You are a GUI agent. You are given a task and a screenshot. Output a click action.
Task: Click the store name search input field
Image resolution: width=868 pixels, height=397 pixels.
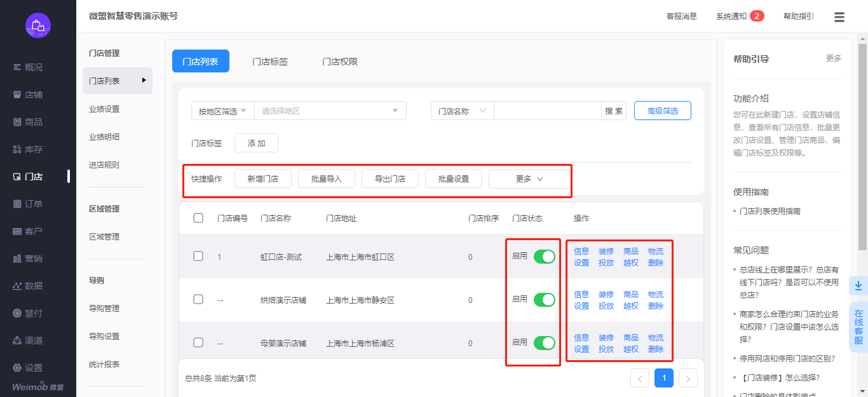point(547,111)
